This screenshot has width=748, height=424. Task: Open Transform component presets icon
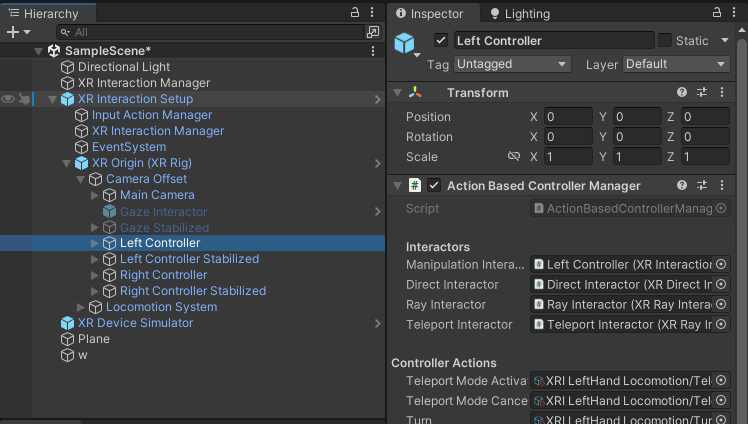[702, 93]
